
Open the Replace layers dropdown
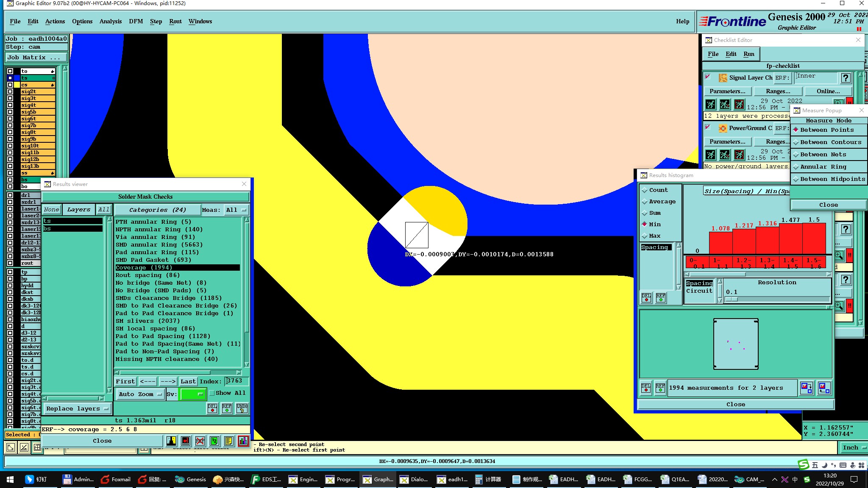(77, 409)
